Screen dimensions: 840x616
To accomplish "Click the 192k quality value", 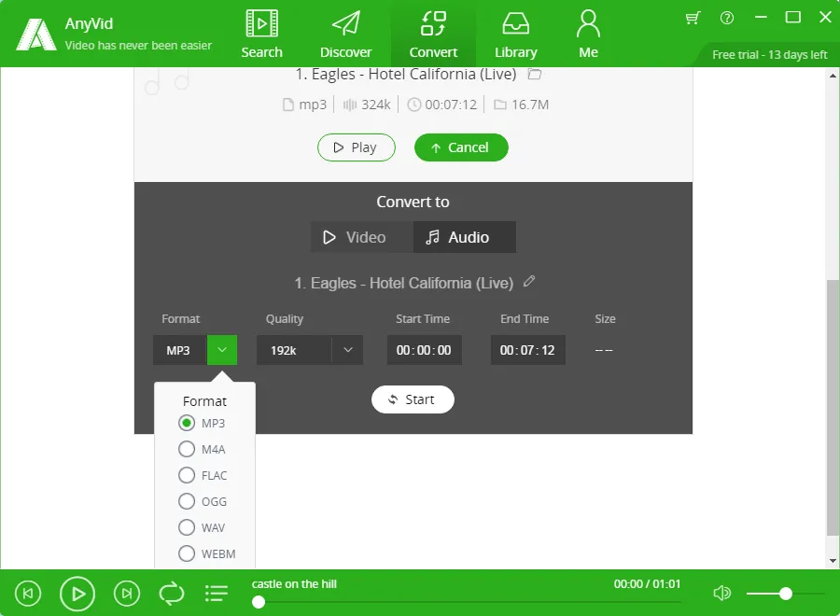I will click(x=284, y=350).
